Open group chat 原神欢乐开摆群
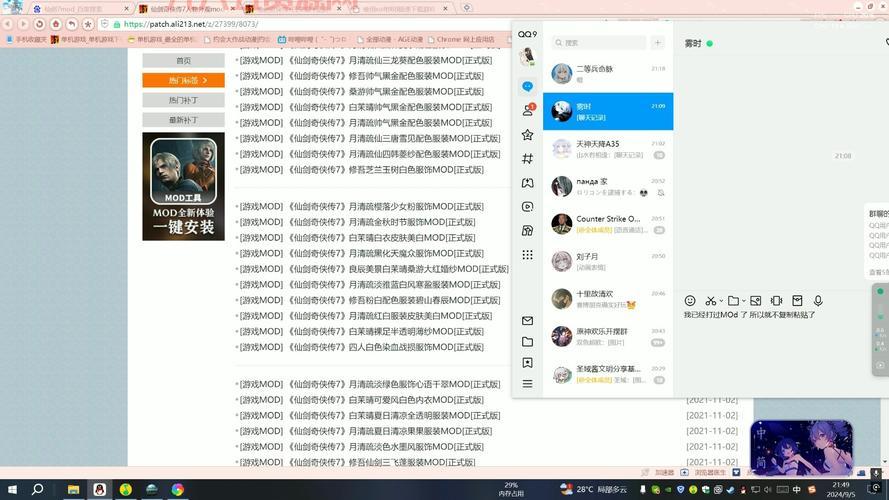 (x=608, y=336)
